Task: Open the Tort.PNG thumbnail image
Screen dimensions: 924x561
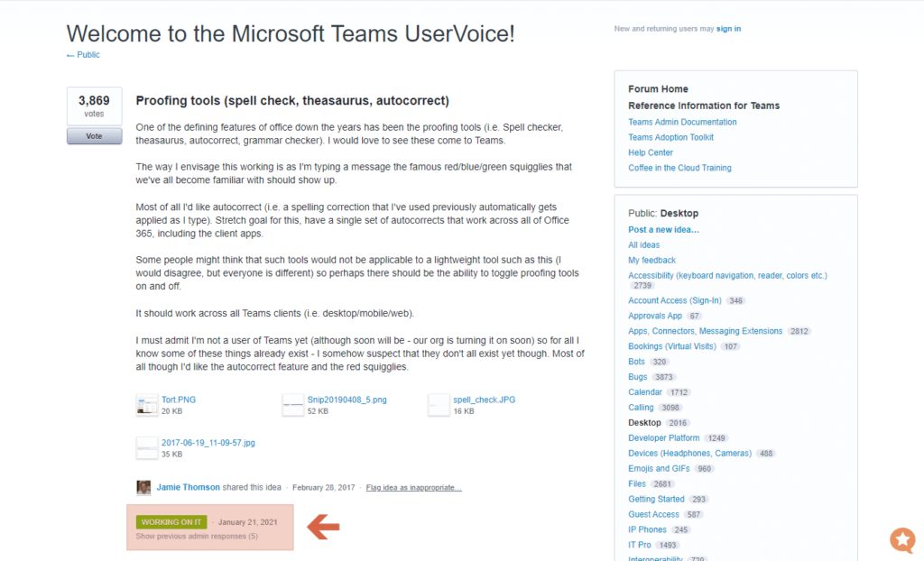Action: [x=147, y=406]
